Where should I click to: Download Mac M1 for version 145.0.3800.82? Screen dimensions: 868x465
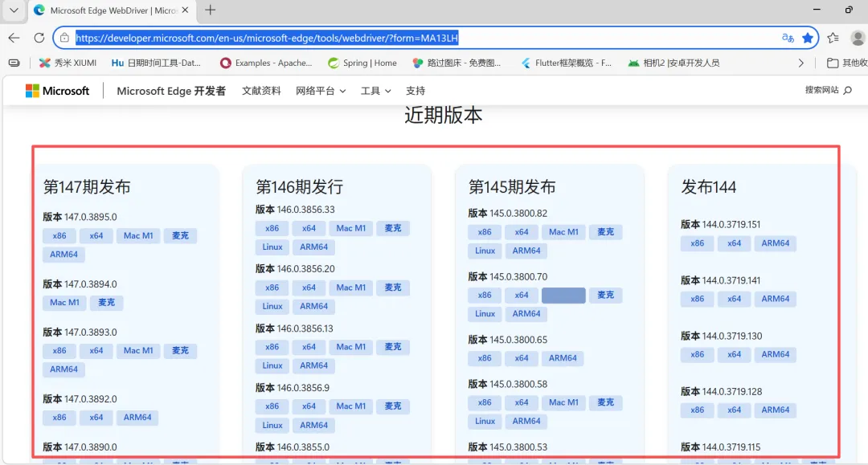(x=563, y=232)
